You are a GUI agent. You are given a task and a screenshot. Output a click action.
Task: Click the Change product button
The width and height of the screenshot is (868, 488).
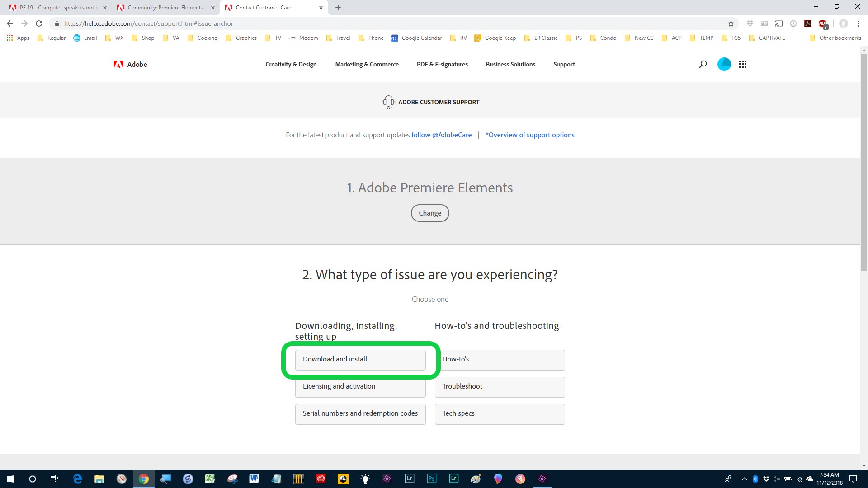point(430,213)
